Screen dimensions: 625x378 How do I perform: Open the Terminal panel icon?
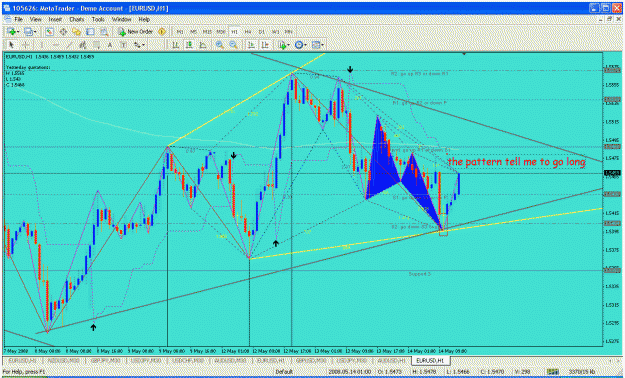[x=90, y=32]
